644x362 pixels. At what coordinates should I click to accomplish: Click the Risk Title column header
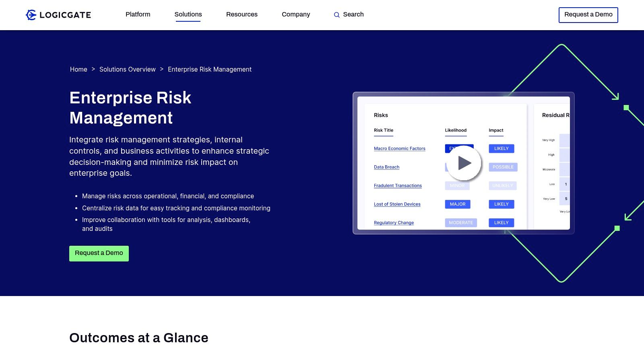(383, 130)
